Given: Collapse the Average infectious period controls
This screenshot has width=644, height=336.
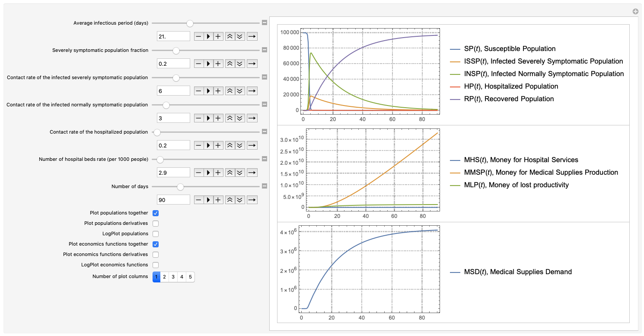Looking at the screenshot, I should click(265, 23).
